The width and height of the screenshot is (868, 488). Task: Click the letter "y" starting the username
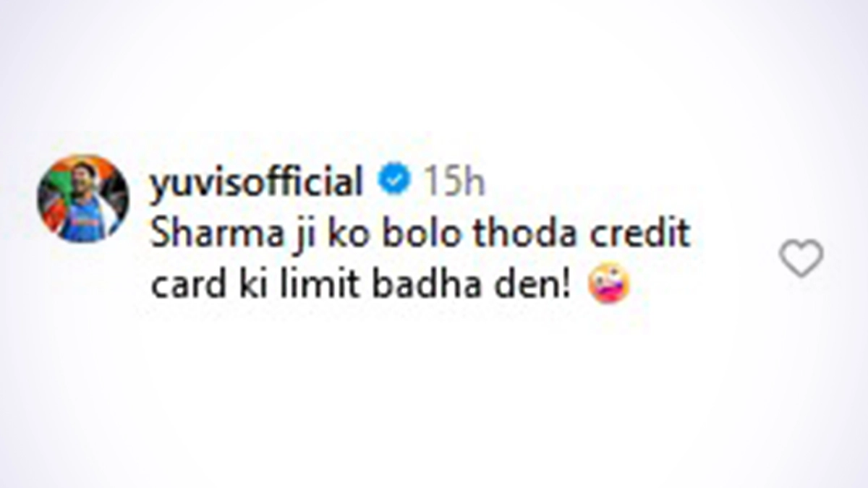(x=160, y=188)
